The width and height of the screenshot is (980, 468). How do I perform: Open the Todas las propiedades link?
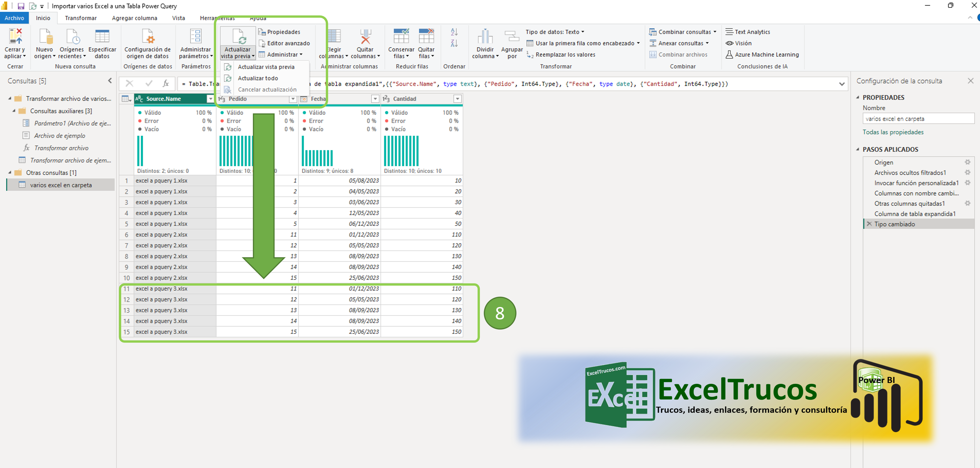click(892, 132)
